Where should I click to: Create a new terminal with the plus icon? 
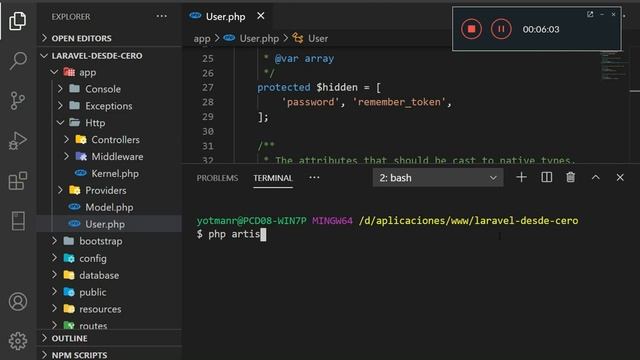click(521, 178)
